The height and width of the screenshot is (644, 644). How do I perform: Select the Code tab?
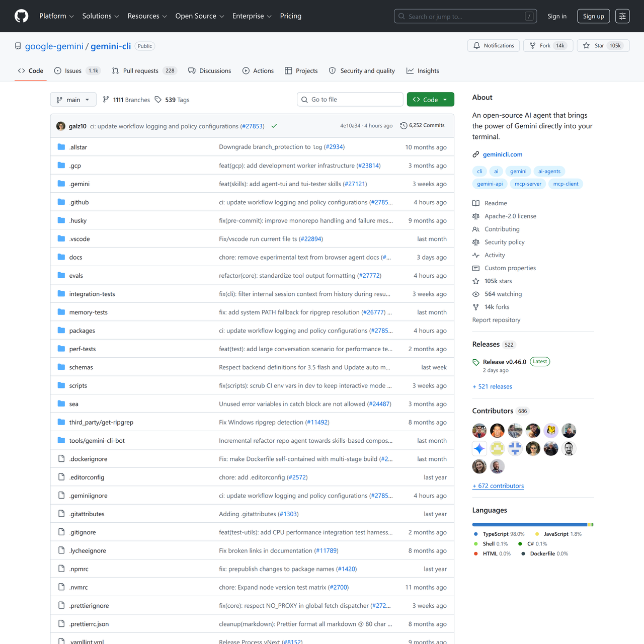point(31,71)
